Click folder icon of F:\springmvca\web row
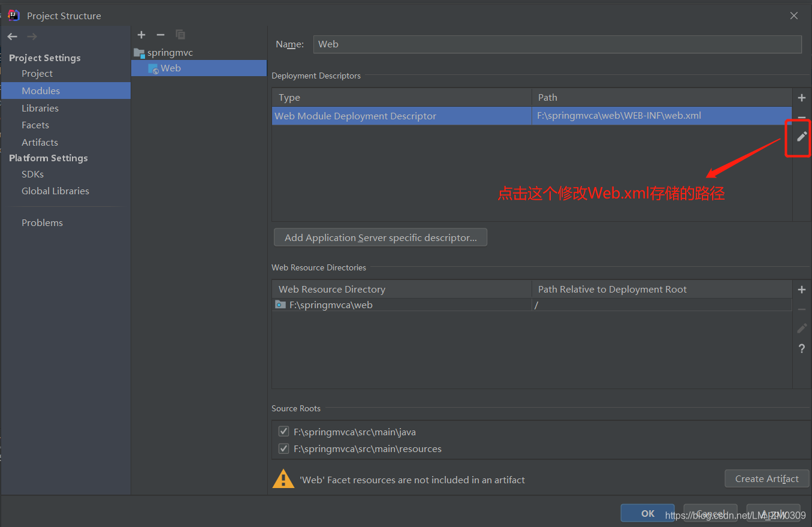This screenshot has width=812, height=527. click(x=280, y=305)
